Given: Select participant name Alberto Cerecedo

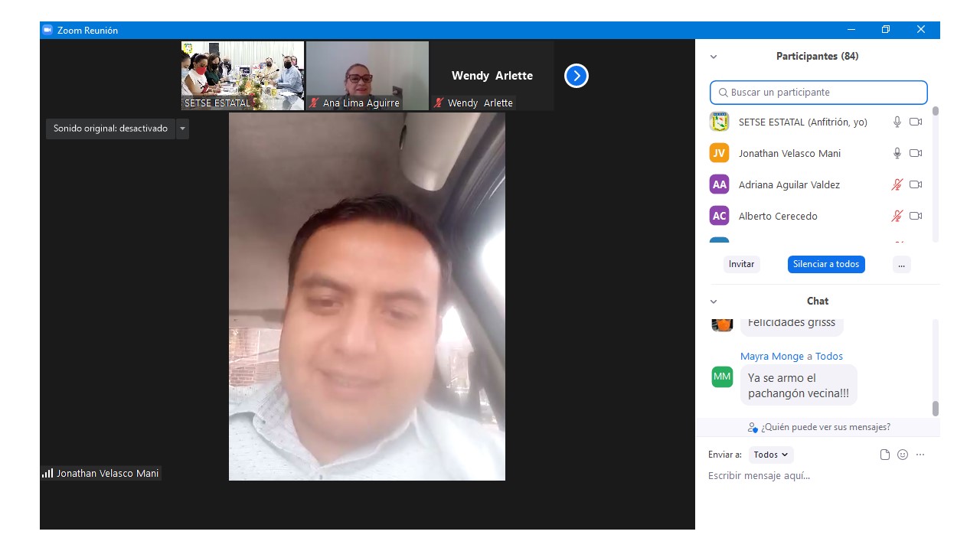Looking at the screenshot, I should (778, 216).
